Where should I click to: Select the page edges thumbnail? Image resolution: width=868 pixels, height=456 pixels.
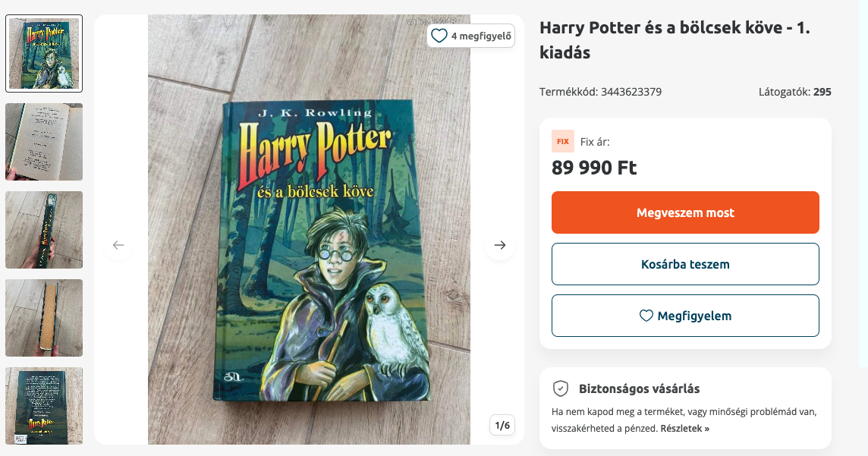44,318
